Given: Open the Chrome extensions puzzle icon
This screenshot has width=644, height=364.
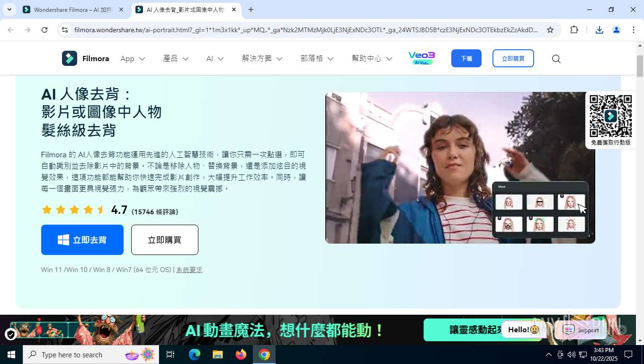Looking at the screenshot, I should pyautogui.click(x=574, y=30).
